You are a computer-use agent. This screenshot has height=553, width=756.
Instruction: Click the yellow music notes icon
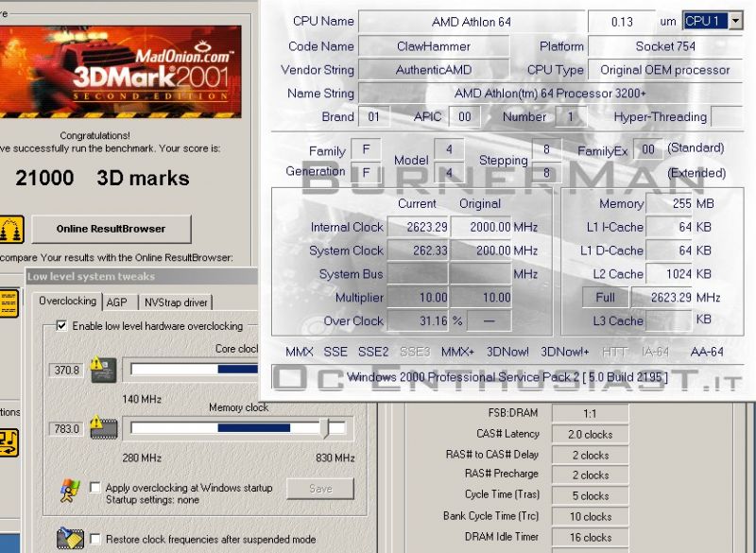[x=9, y=442]
